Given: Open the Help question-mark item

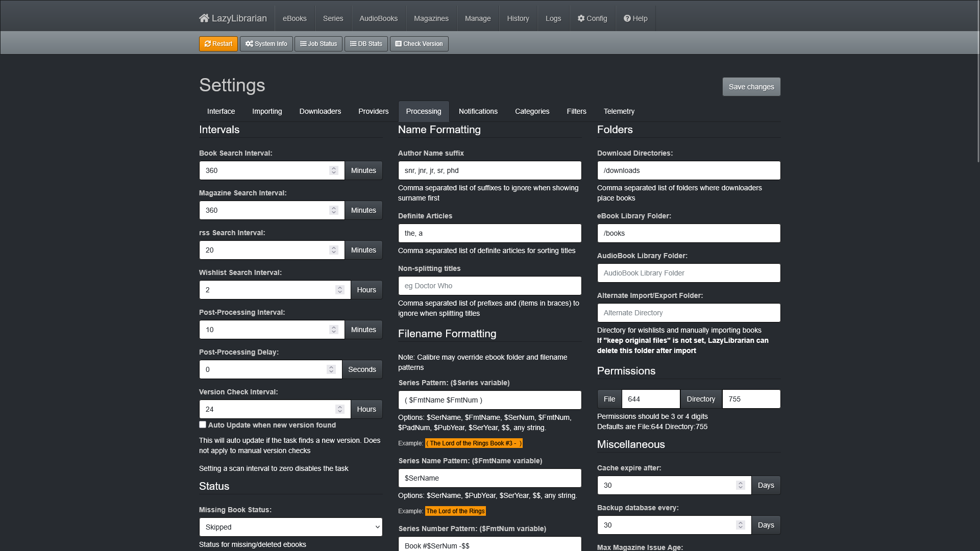Looking at the screenshot, I should [x=635, y=18].
